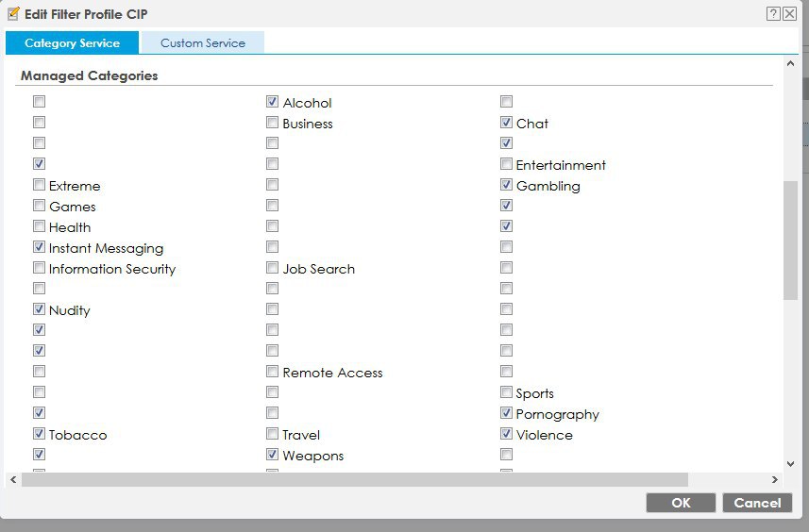Image resolution: width=809 pixels, height=532 pixels.
Task: Switch to the Custom Service tab
Action: (202, 43)
